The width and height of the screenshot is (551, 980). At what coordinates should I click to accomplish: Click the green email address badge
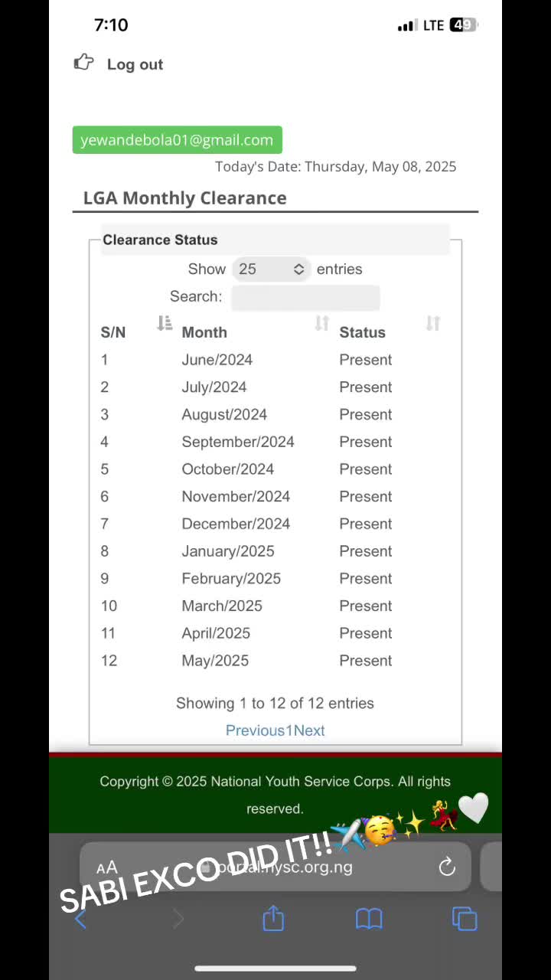coord(177,140)
